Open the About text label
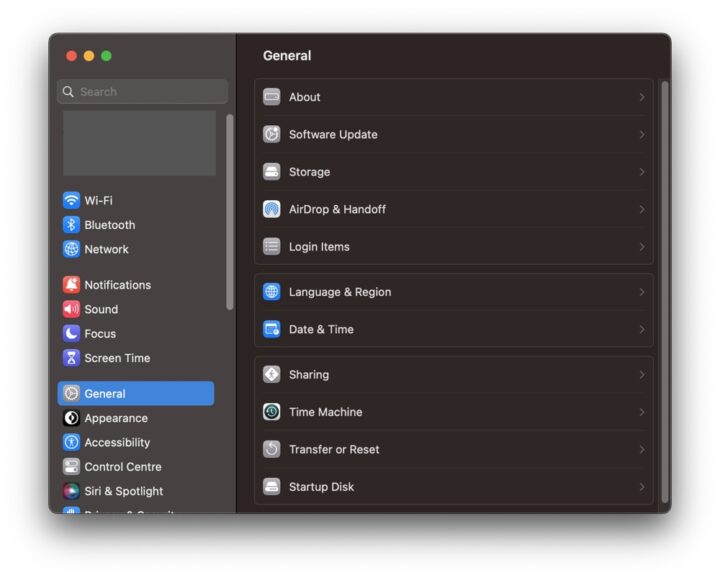720x578 pixels. point(304,97)
